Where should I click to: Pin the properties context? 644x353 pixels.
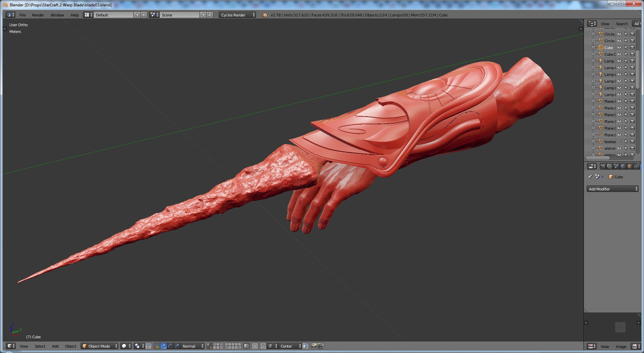pos(590,177)
